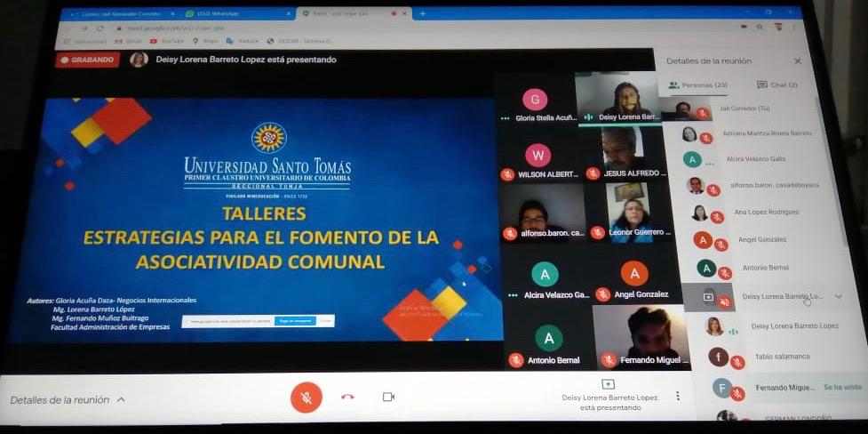Open the Maps bookmark
This screenshot has height=434, width=868.
tap(205, 41)
